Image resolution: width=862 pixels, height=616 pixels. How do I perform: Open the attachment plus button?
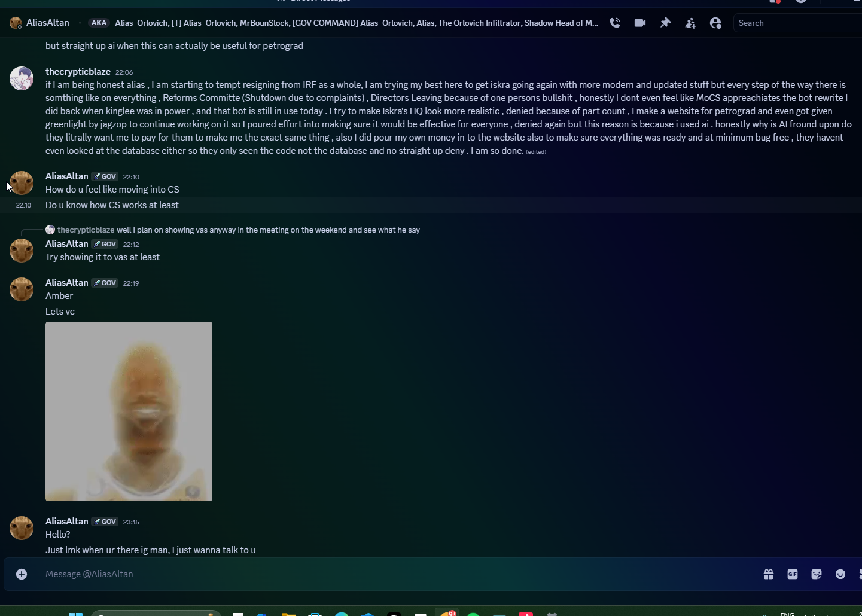pyautogui.click(x=22, y=574)
